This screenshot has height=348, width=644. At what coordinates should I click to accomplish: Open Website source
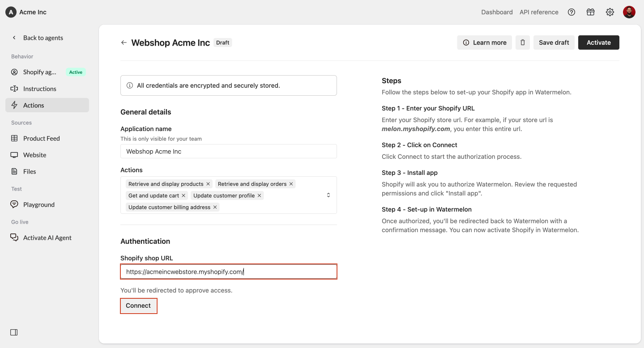point(47,155)
